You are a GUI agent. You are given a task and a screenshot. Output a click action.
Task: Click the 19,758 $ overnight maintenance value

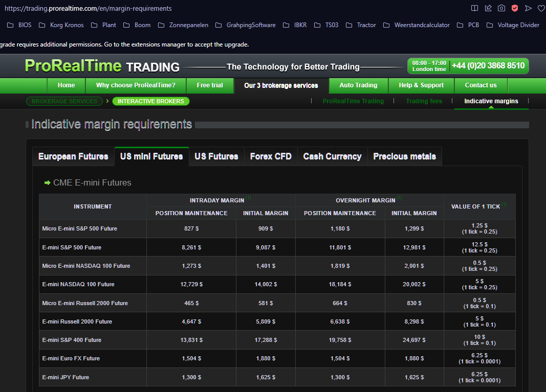pos(340,340)
